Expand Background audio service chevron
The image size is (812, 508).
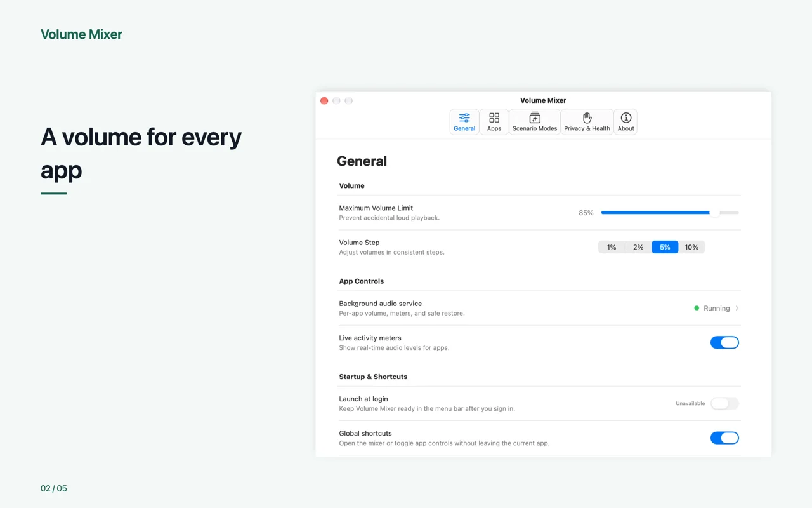click(737, 308)
